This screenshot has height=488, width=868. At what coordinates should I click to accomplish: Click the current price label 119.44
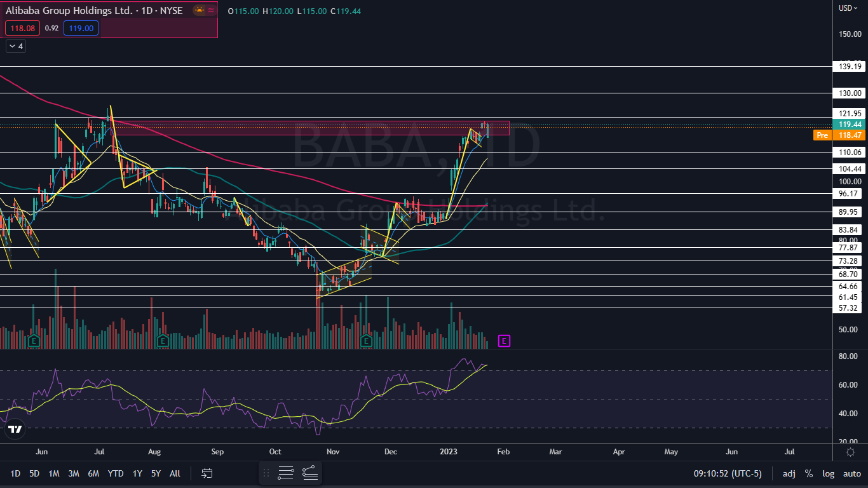(849, 125)
